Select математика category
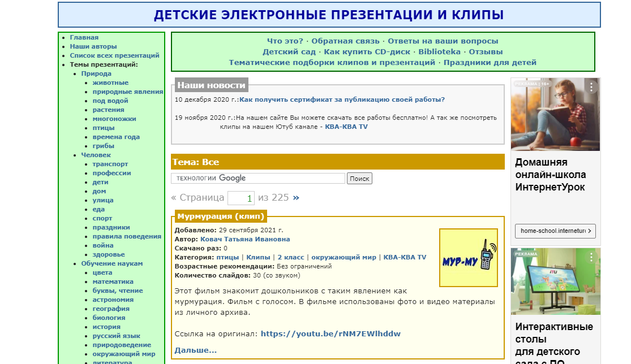This screenshot has height=364, width=631. pos(113,281)
